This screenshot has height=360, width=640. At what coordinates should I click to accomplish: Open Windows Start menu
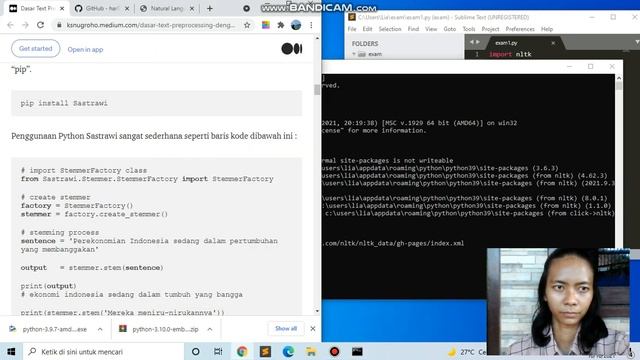[11, 351]
